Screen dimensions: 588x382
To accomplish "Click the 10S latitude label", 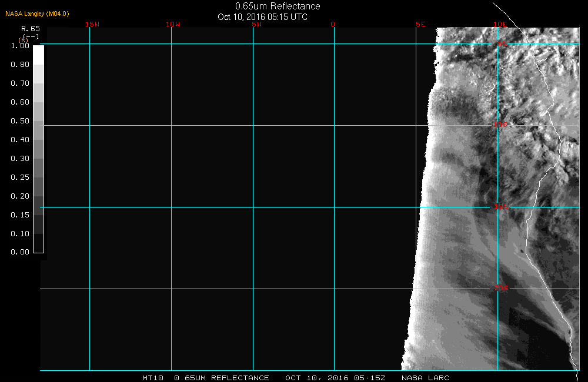I will tap(500, 125).
